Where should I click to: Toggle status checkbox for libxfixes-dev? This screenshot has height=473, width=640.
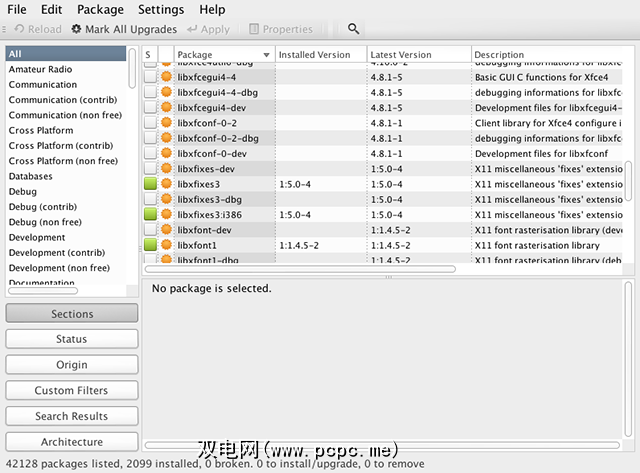coord(150,169)
